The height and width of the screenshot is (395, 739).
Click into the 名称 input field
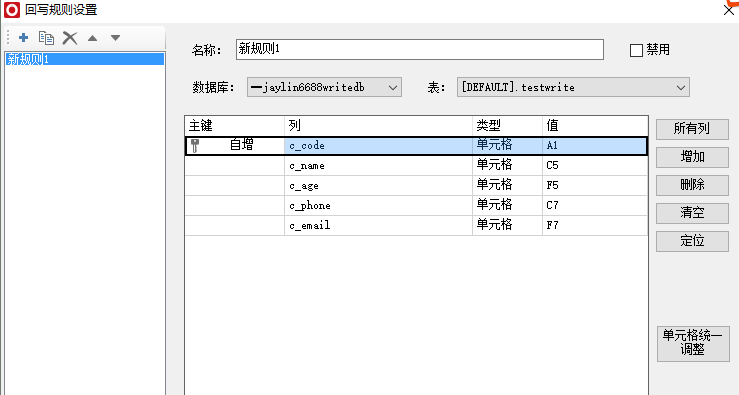coord(419,49)
